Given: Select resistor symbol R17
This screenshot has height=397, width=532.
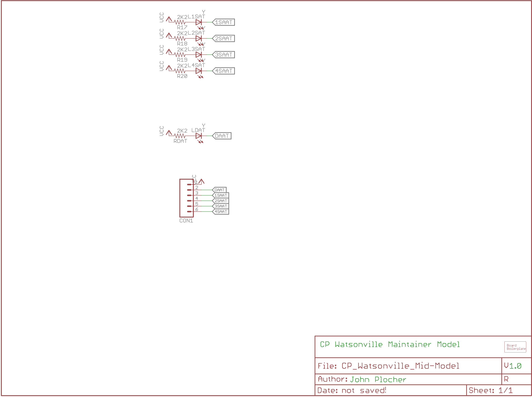Looking at the screenshot, I should [x=180, y=22].
